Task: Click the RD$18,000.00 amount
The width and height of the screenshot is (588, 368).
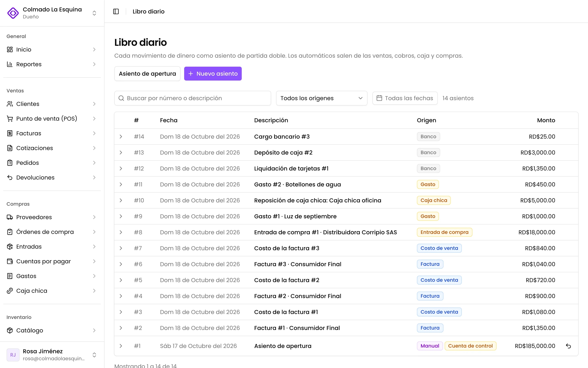Action: pyautogui.click(x=537, y=232)
